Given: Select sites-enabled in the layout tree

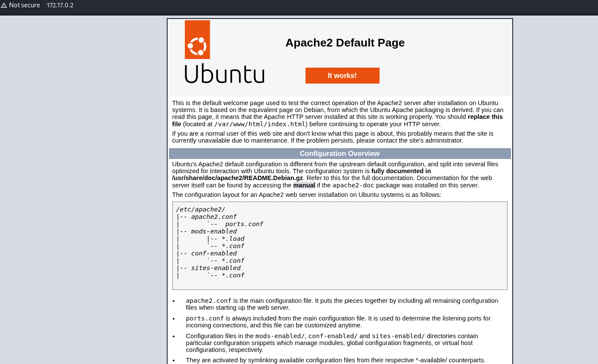Looking at the screenshot, I should pyautogui.click(x=215, y=268).
